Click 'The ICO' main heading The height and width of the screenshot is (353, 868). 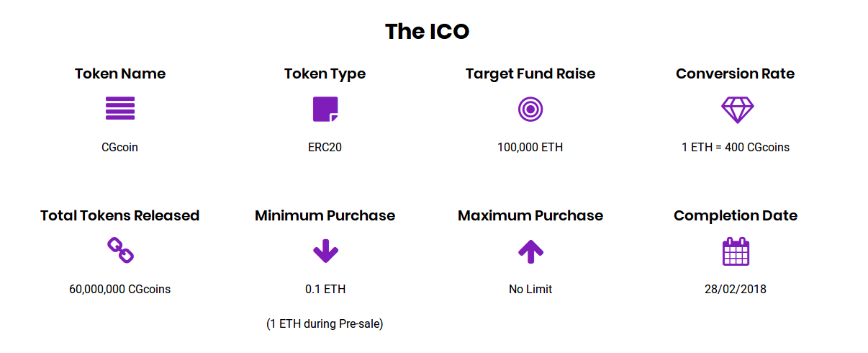coord(427,31)
